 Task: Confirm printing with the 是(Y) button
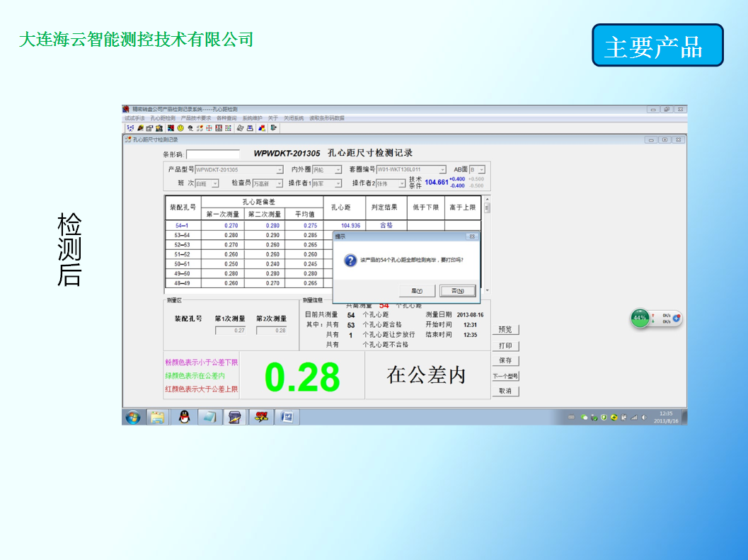click(416, 291)
